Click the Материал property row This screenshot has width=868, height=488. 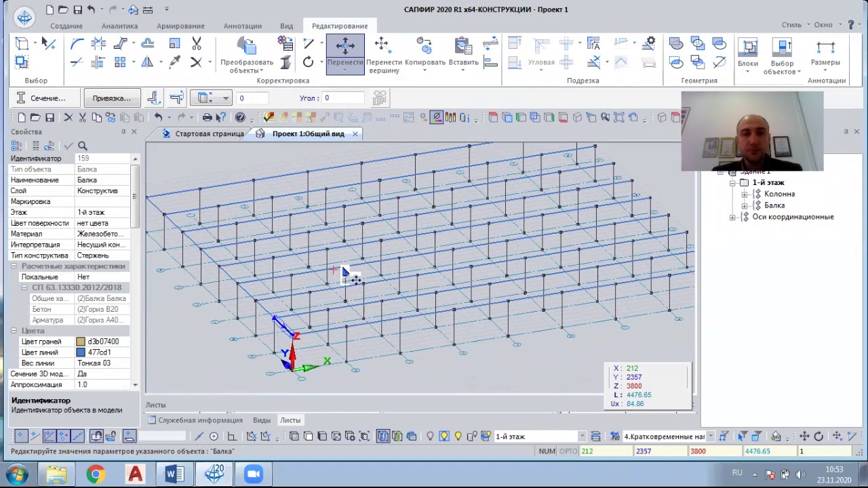coord(71,234)
